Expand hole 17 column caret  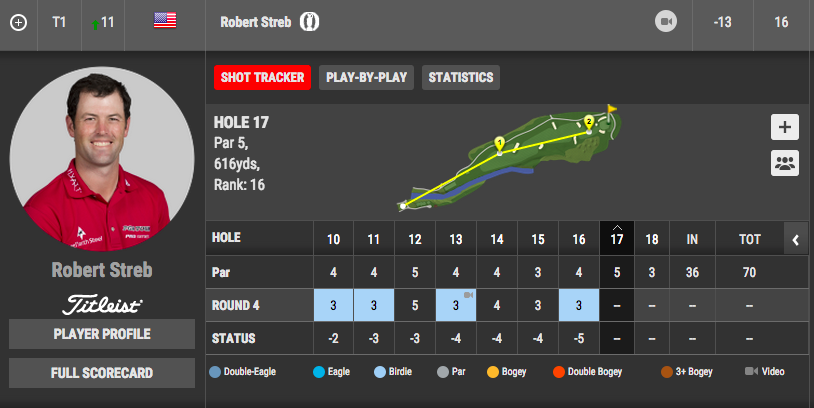[x=617, y=227]
